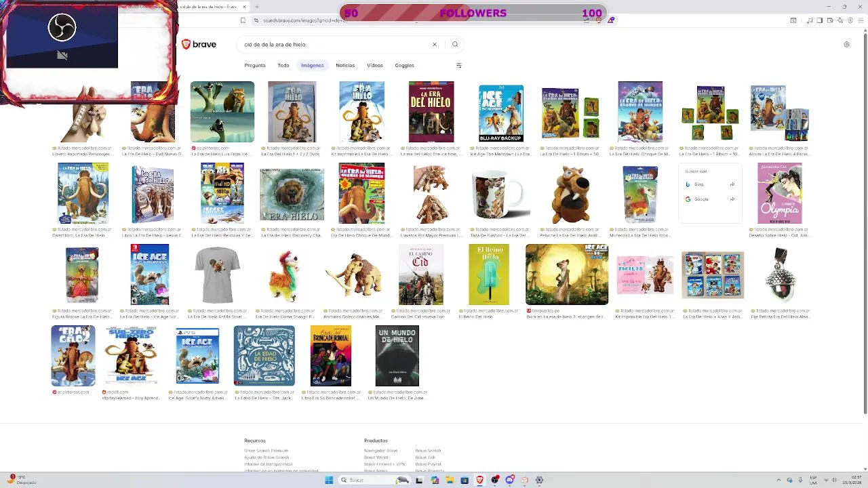Image resolution: width=868 pixels, height=488 pixels.
Task: Open the Era Hielo Discovery Channel thumbnail
Action: (292, 195)
